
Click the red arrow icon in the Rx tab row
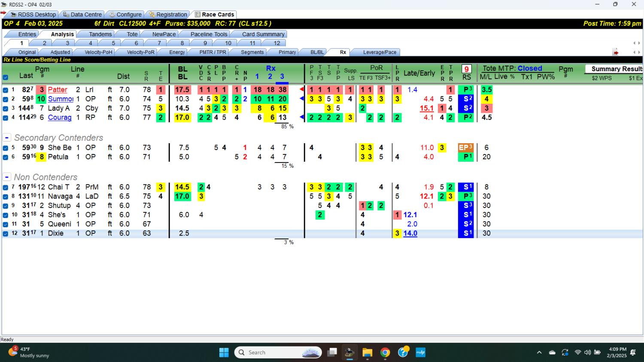tap(616, 52)
